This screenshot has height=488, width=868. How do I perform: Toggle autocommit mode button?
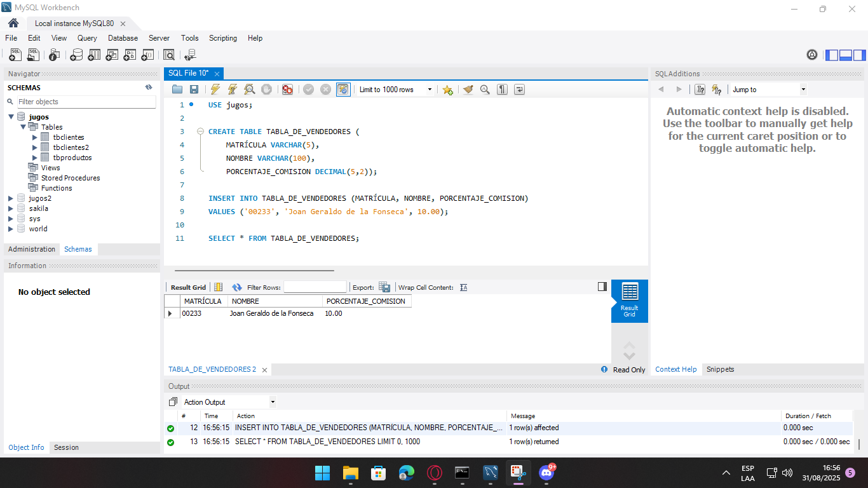coord(342,90)
